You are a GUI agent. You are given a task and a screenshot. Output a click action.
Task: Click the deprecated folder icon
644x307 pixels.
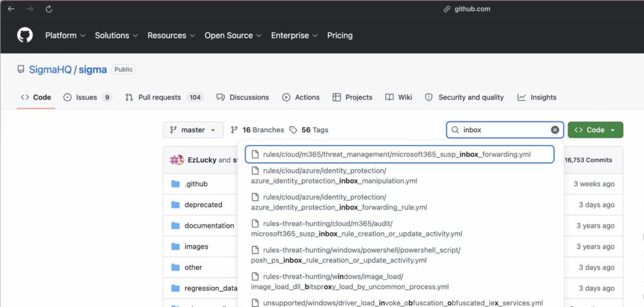pyautogui.click(x=175, y=205)
